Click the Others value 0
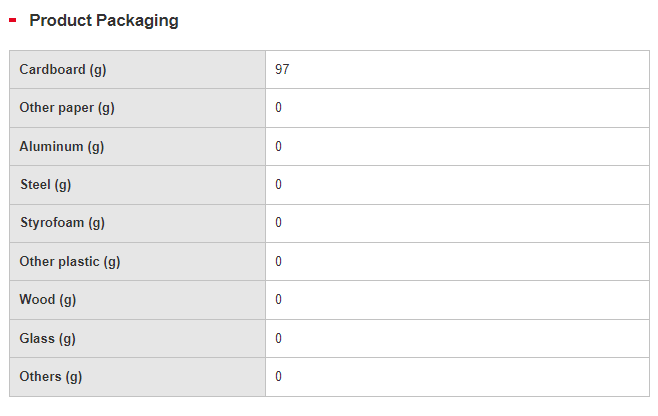This screenshot has width=658, height=416. pyautogui.click(x=279, y=377)
